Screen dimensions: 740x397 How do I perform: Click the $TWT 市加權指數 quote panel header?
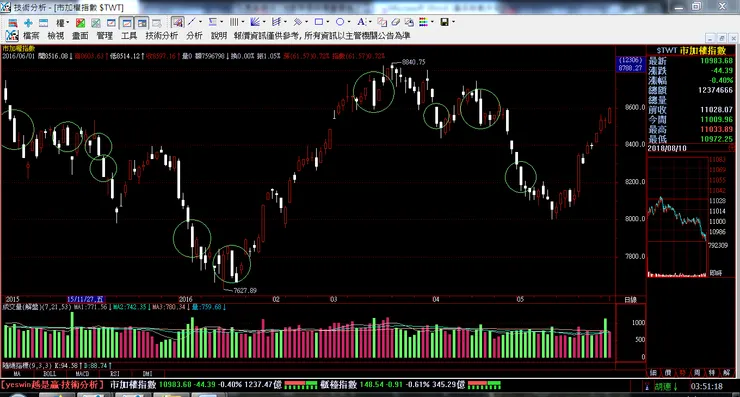[x=690, y=51]
